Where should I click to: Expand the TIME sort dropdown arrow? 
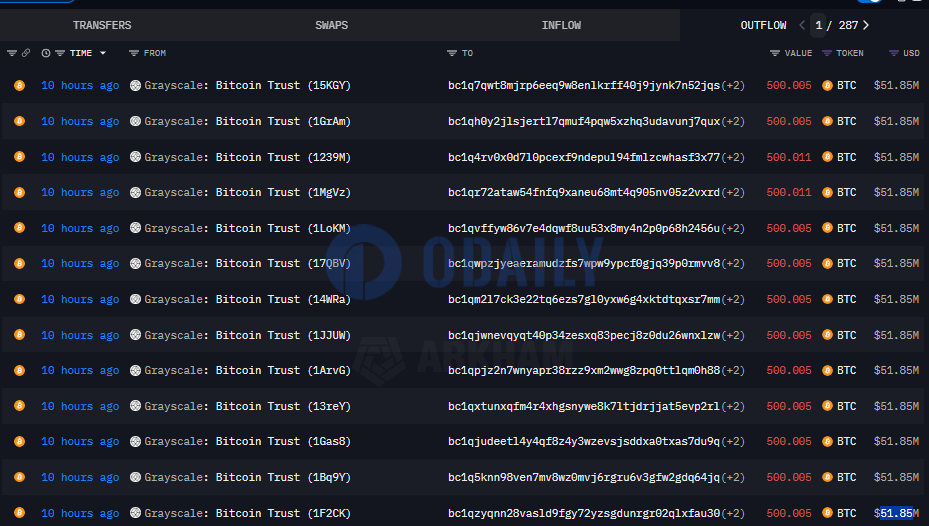(x=102, y=53)
